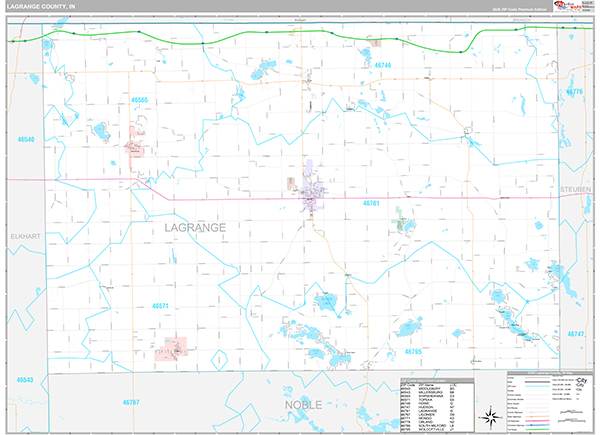The width and height of the screenshot is (600, 435).
Task: Select ZIP code label 46565 on the map
Action: click(x=139, y=100)
